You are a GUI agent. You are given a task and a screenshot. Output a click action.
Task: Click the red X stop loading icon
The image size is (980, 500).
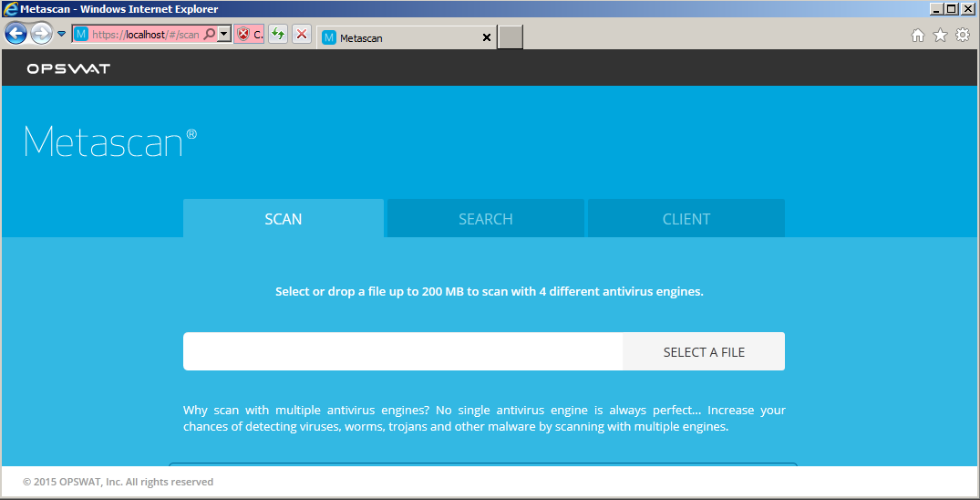(302, 35)
